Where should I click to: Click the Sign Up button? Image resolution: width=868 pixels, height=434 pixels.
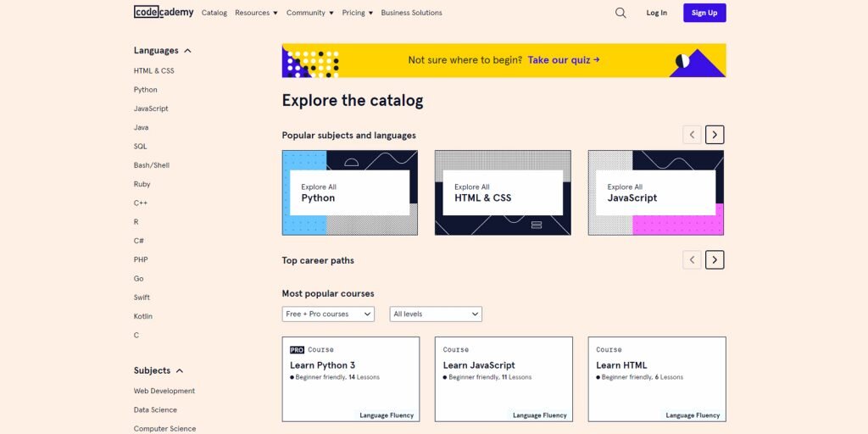tap(704, 13)
